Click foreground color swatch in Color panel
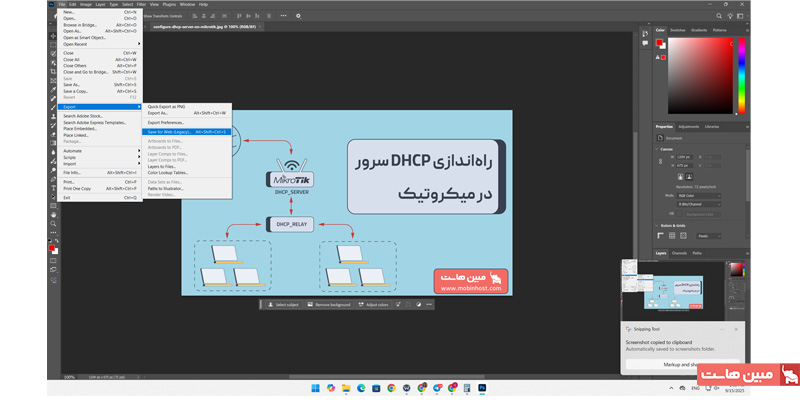 point(659,42)
